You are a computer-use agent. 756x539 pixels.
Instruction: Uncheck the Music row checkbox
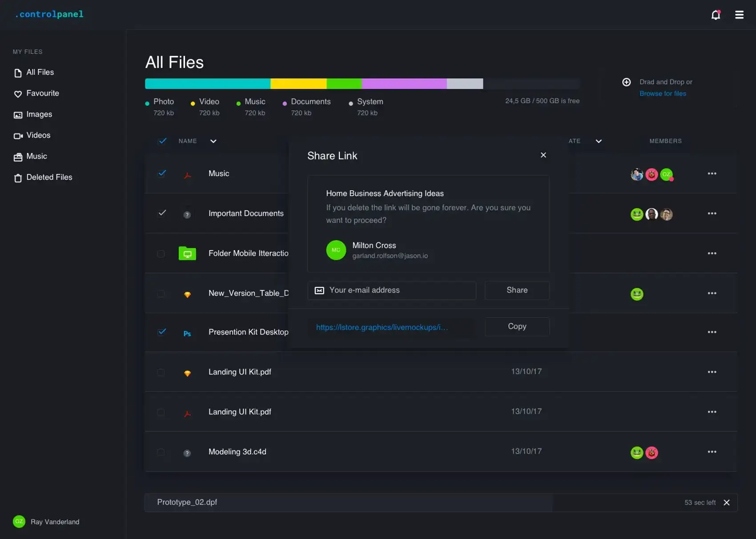coord(162,173)
